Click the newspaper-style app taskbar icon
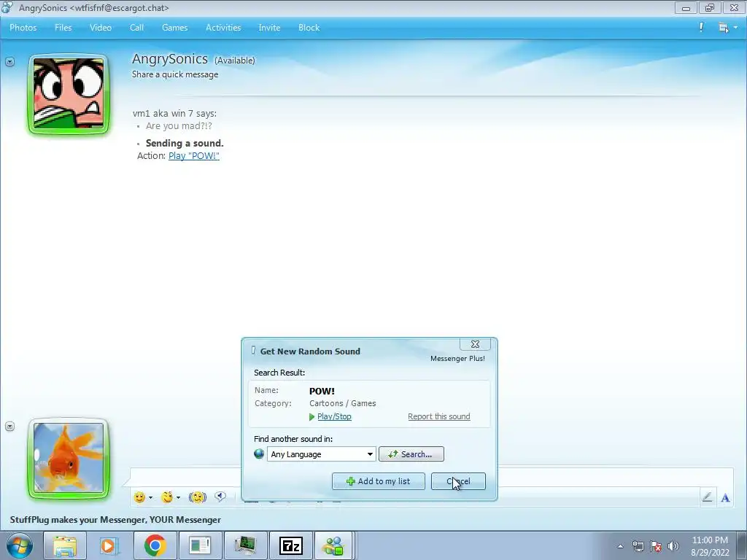Screen dimensions: 747x560 coord(200,545)
